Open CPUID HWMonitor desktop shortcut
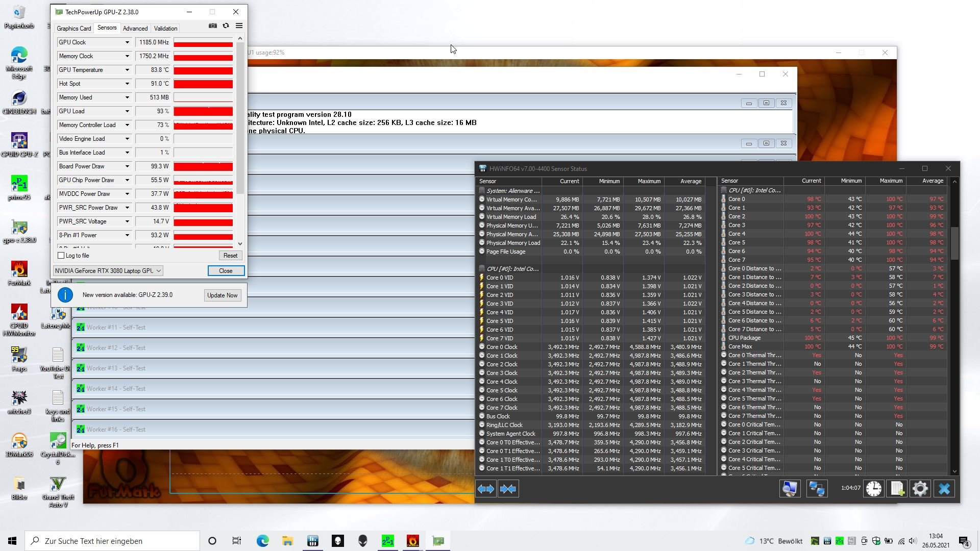The height and width of the screenshot is (551, 980). pyautogui.click(x=19, y=319)
